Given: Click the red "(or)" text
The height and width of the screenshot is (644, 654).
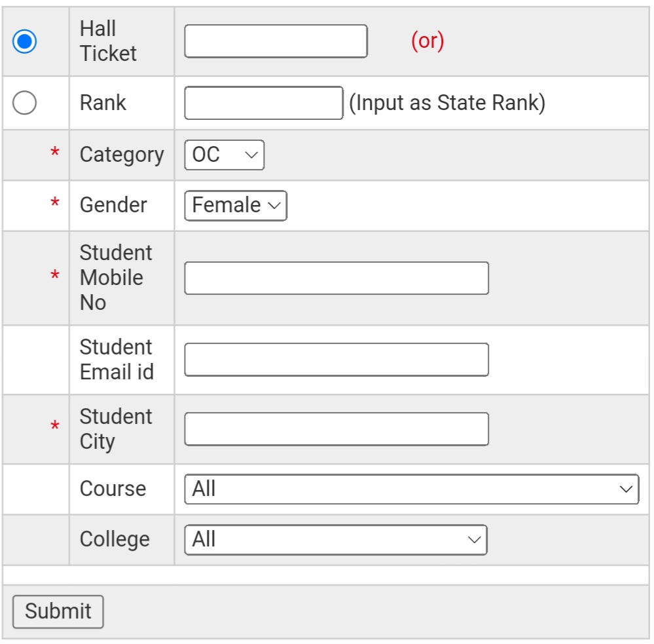Looking at the screenshot, I should point(427,41).
